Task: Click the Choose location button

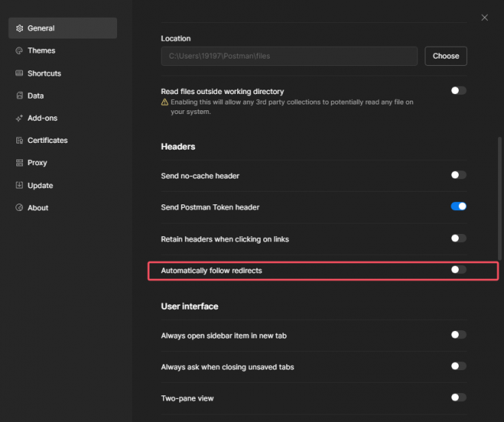Action: point(445,56)
